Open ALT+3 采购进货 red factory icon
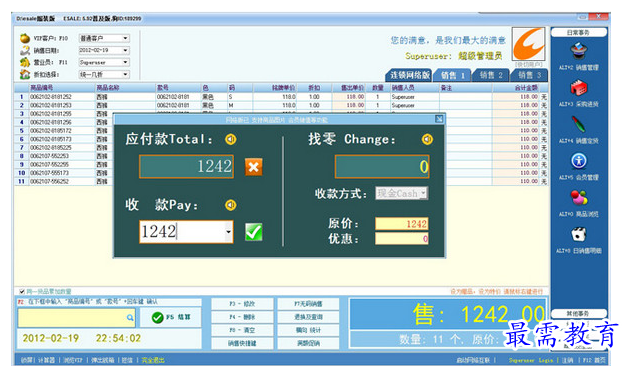627x366 pixels. 578,88
